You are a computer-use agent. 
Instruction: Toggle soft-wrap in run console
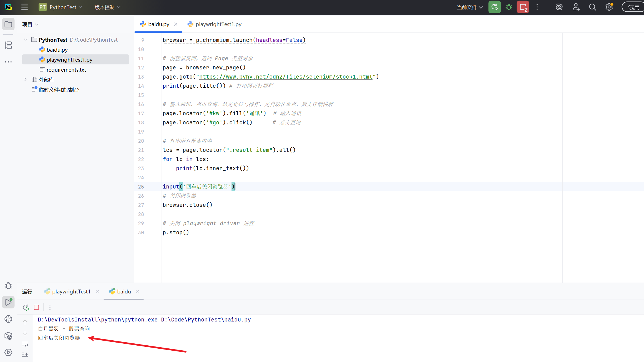click(25, 344)
